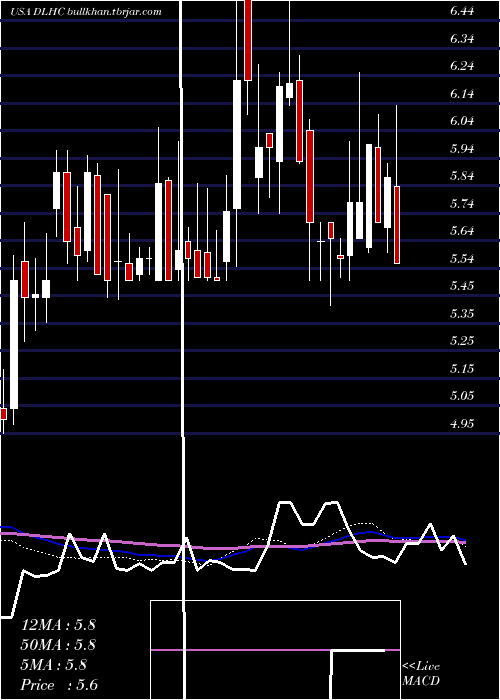Click the 6.34 price axis label

[x=462, y=39]
